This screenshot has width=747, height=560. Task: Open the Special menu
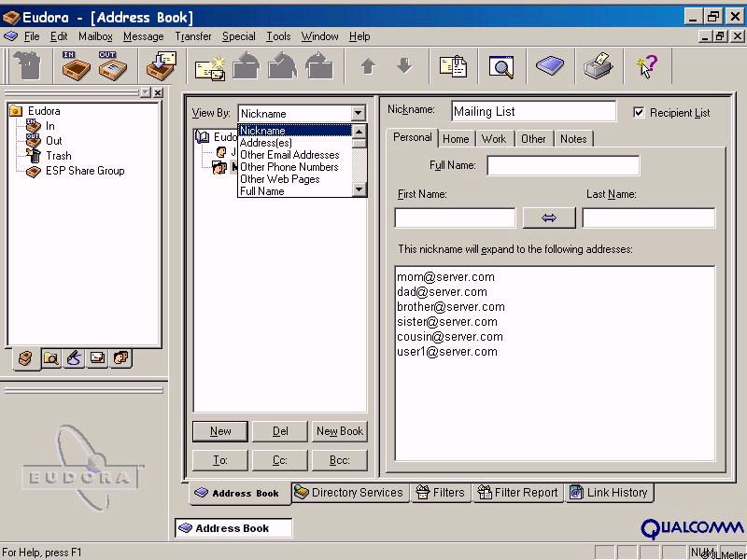pos(238,36)
